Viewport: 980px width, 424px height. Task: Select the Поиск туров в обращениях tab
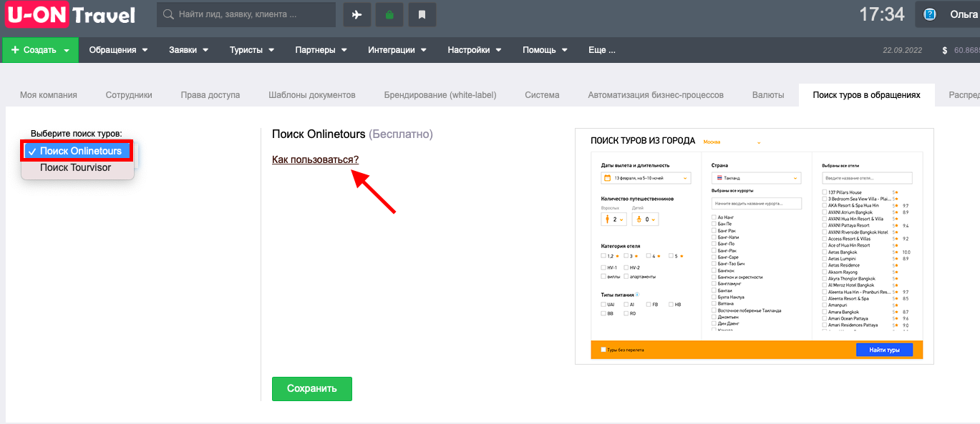867,94
